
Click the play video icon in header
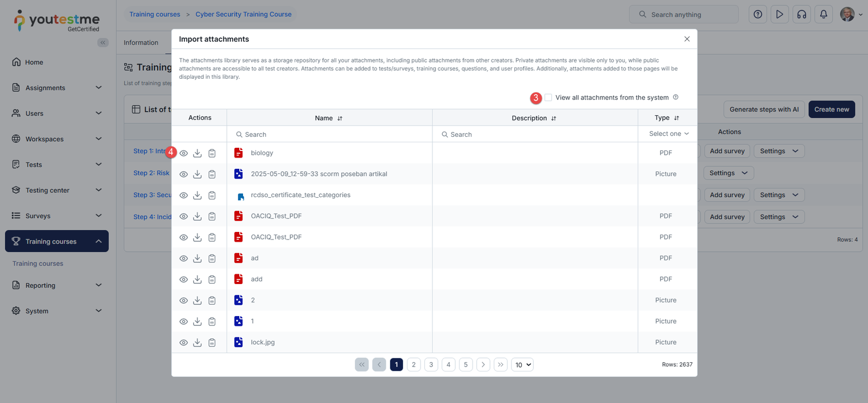point(780,15)
